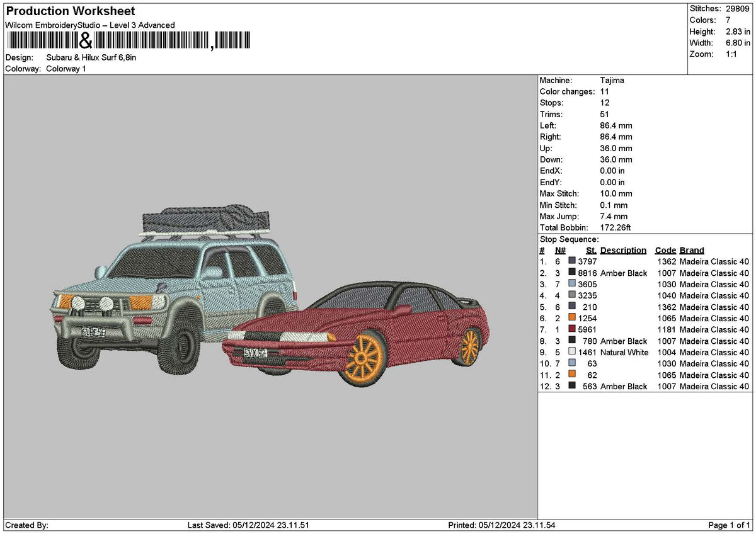The image size is (756, 534).
Task: Click the swatch beside 63 stitches
Action: (572, 363)
